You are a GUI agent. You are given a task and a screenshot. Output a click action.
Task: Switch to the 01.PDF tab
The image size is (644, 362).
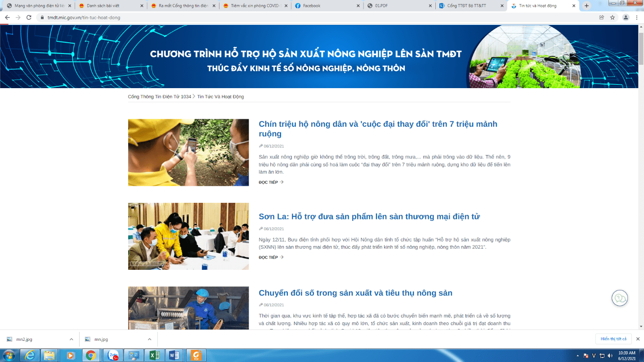coord(399,6)
